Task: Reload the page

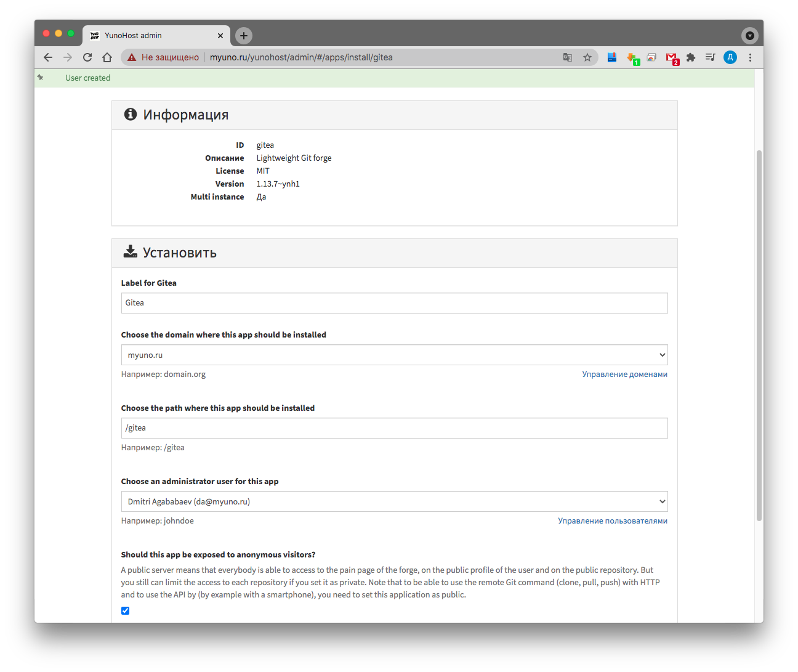Action: (x=87, y=57)
